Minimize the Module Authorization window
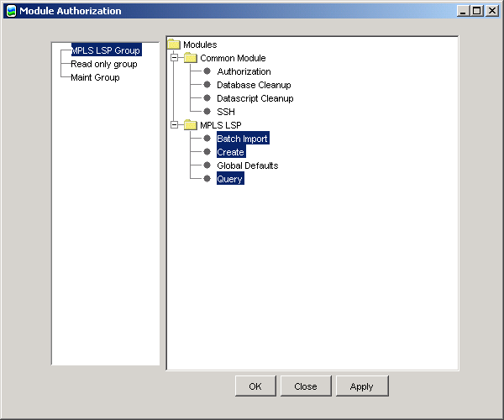The height and width of the screenshot is (420, 504). (x=463, y=11)
